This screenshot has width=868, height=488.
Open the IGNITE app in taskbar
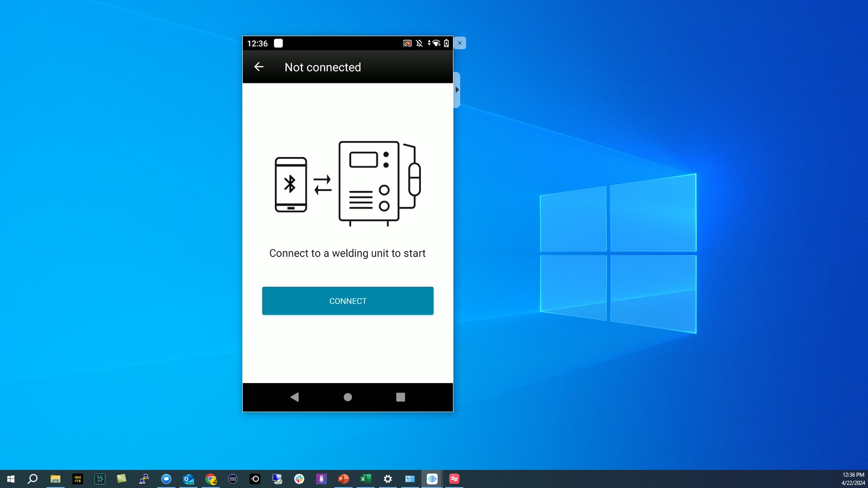point(77,479)
